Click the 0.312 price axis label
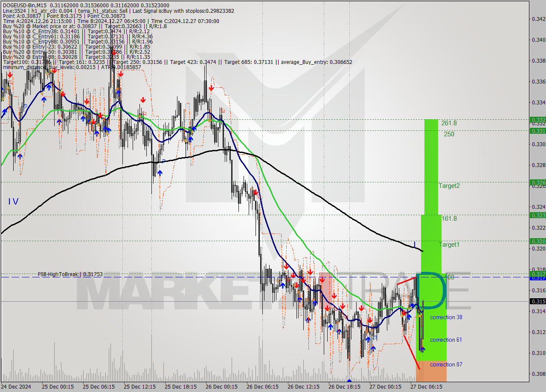This screenshot has width=546, height=392. pyautogui.click(x=539, y=332)
